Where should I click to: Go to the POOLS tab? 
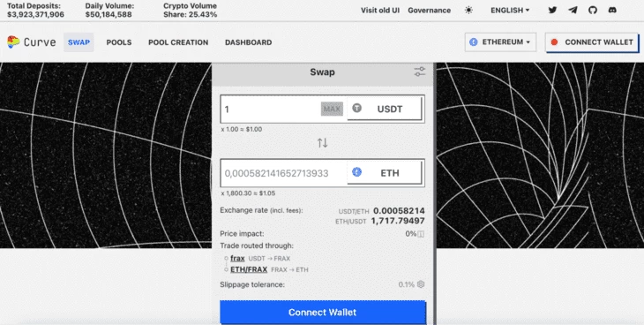coord(119,42)
